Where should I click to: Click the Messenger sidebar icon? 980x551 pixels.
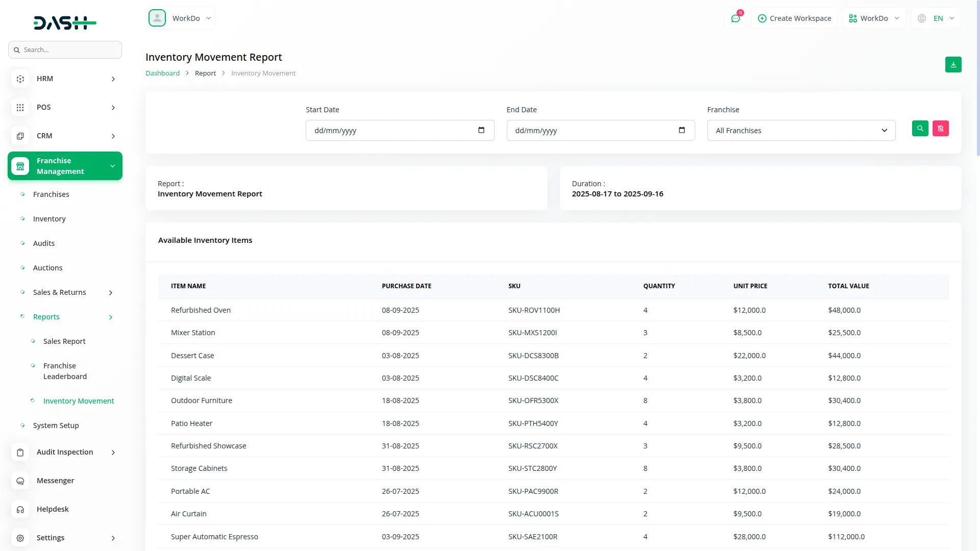point(20,481)
